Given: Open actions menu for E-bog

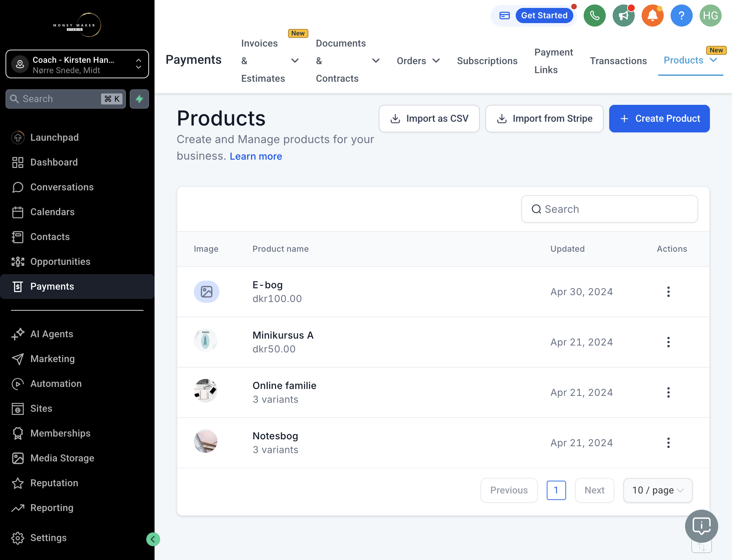Looking at the screenshot, I should (x=668, y=292).
